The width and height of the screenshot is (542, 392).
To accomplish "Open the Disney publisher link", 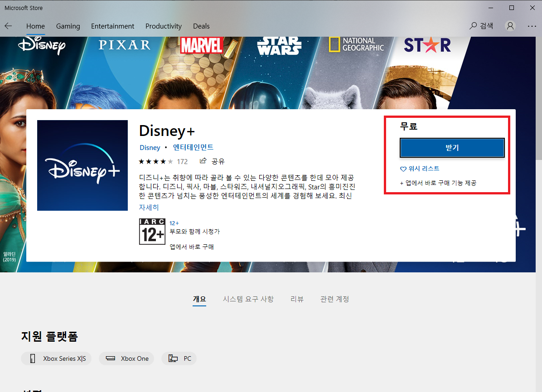I will (150, 148).
